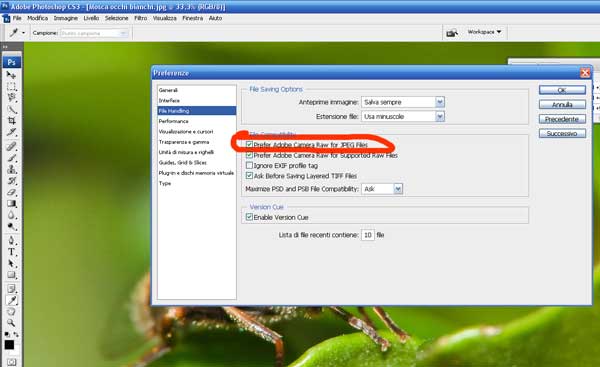Uncheck Prefer Adobe Camera Raw for JPEG Files
Image resolution: width=600 pixels, height=367 pixels.
(x=249, y=144)
